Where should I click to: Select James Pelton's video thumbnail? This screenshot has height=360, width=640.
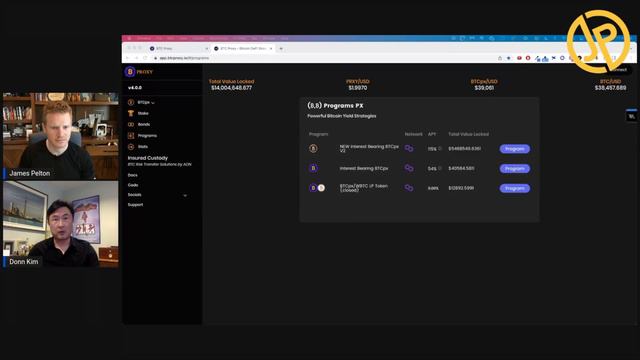point(61,136)
